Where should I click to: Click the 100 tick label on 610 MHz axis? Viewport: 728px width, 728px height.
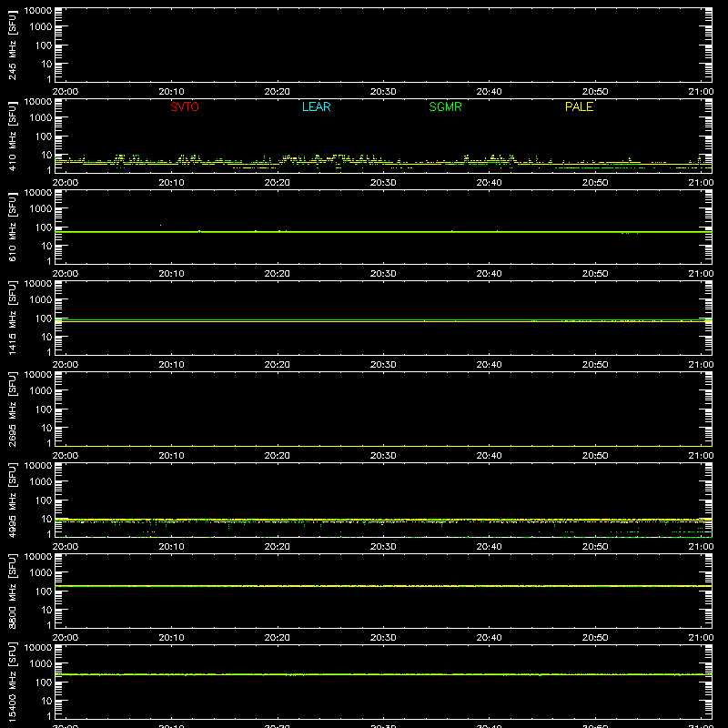(x=44, y=227)
